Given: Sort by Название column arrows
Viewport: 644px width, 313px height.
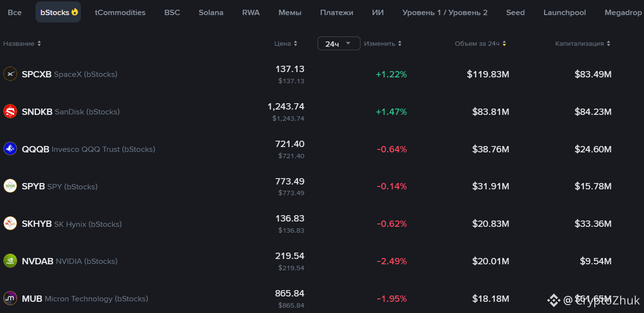Looking at the screenshot, I should 39,44.
